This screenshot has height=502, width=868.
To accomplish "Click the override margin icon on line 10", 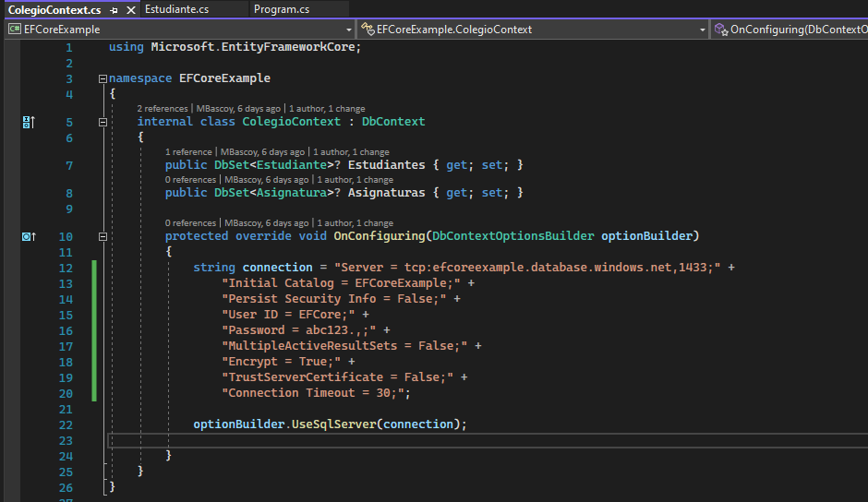I will (x=28, y=236).
